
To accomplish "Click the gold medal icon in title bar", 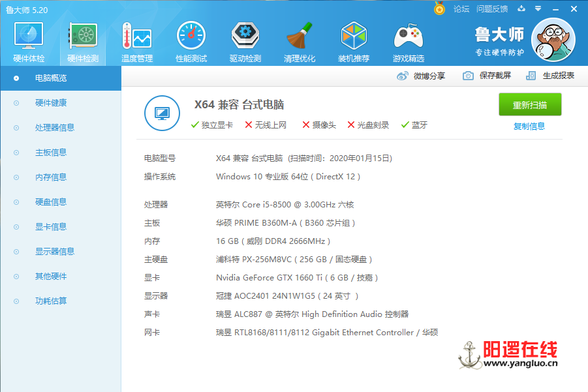I will 439,8.
